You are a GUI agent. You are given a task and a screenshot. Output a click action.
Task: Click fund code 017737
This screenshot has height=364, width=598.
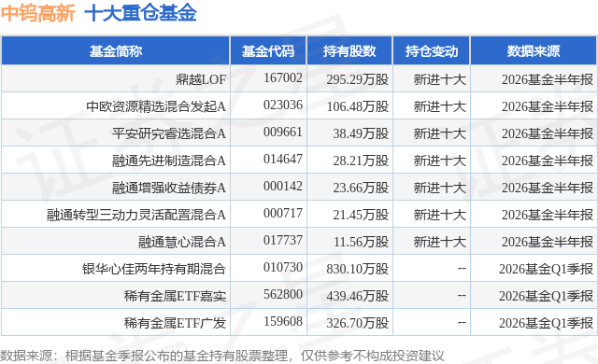pos(282,240)
